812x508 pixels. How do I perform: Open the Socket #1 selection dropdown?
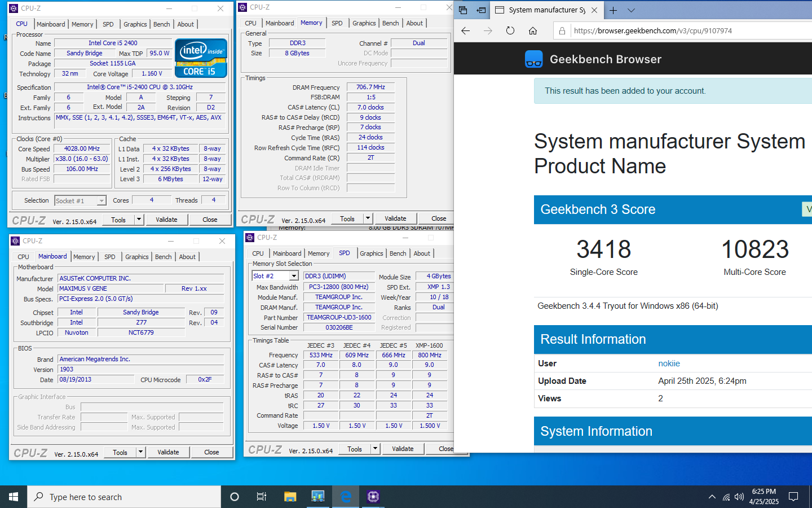coord(101,201)
